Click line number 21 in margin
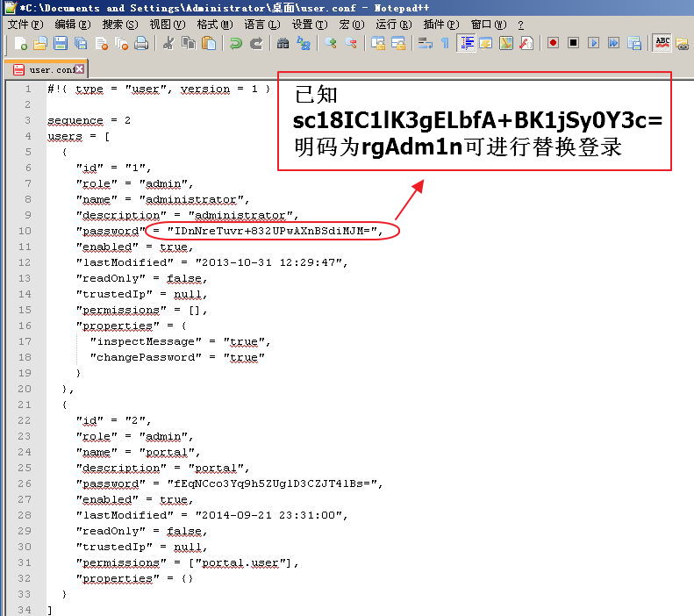The width and height of the screenshot is (694, 616). pos(25,405)
